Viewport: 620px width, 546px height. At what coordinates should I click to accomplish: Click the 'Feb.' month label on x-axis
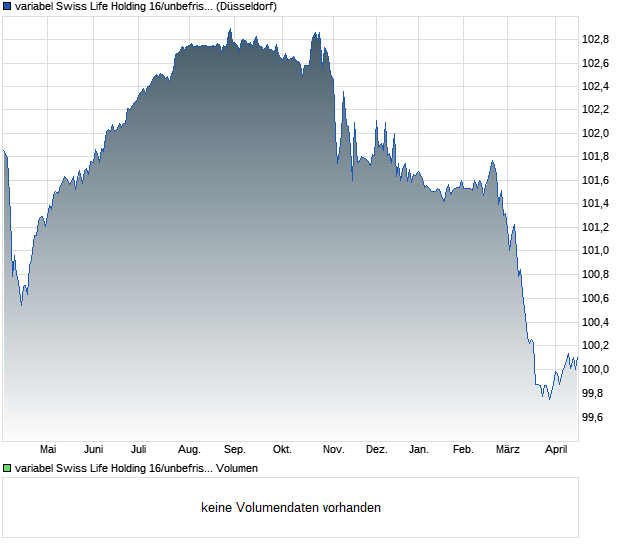click(x=463, y=450)
